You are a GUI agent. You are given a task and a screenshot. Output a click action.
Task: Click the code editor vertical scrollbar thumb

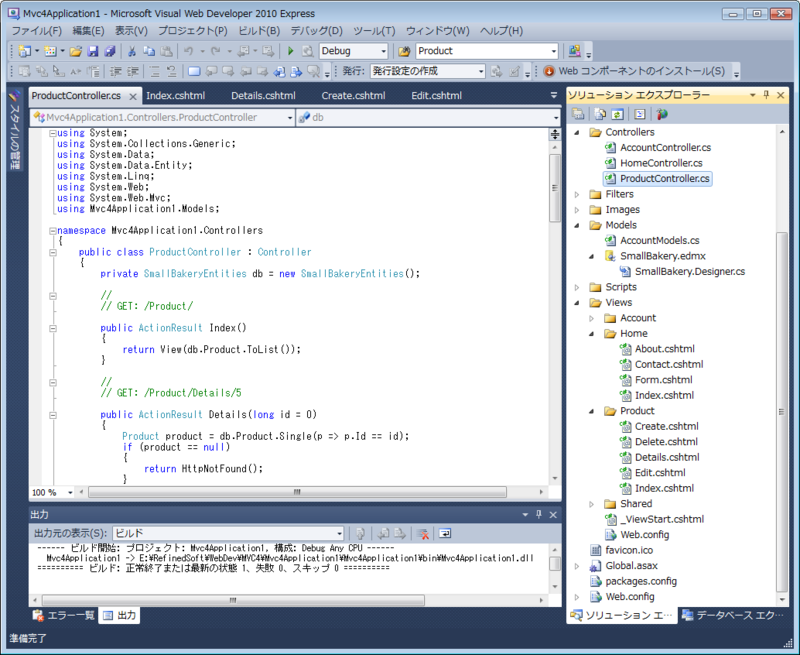(x=555, y=188)
